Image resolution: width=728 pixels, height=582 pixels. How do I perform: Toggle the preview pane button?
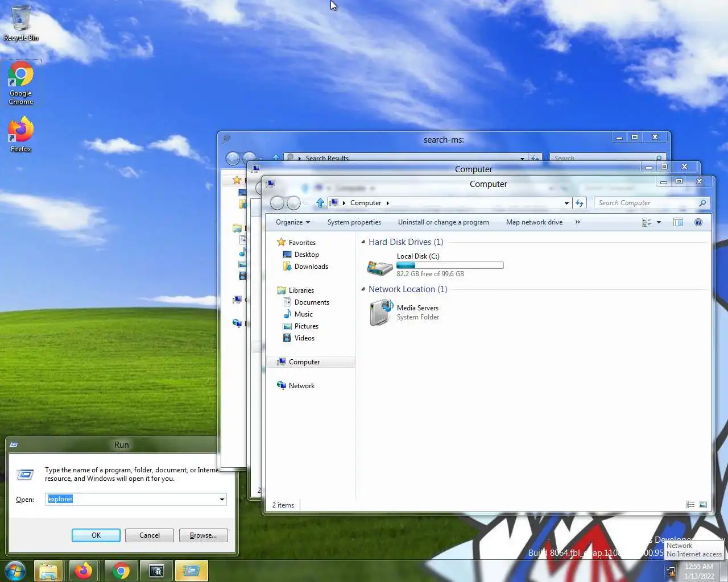point(678,222)
